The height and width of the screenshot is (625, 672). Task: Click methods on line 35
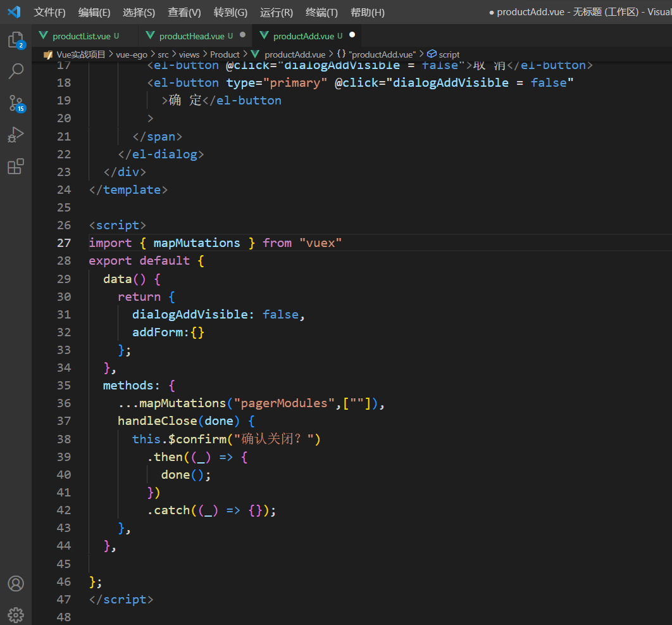pyautogui.click(x=128, y=386)
